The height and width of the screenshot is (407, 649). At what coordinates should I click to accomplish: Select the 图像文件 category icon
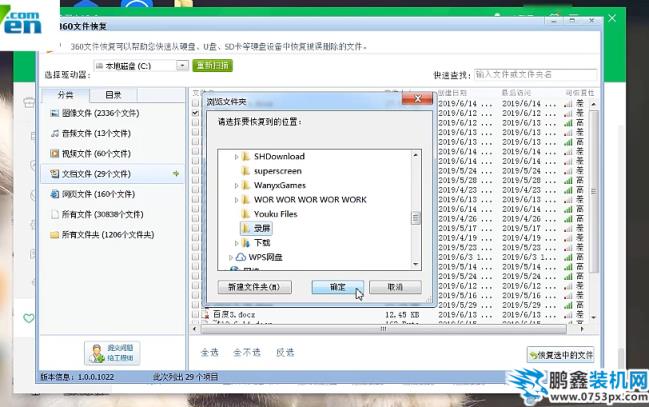(x=54, y=113)
